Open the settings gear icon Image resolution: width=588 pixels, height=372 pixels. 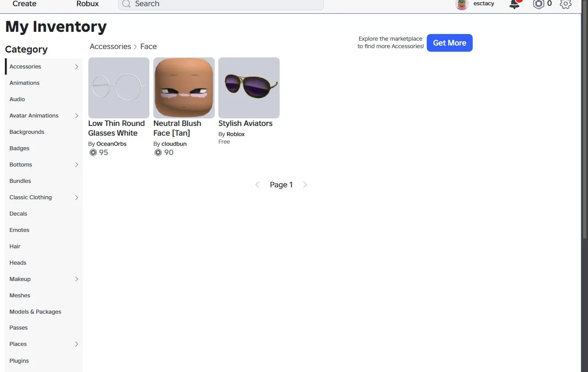pos(565,4)
